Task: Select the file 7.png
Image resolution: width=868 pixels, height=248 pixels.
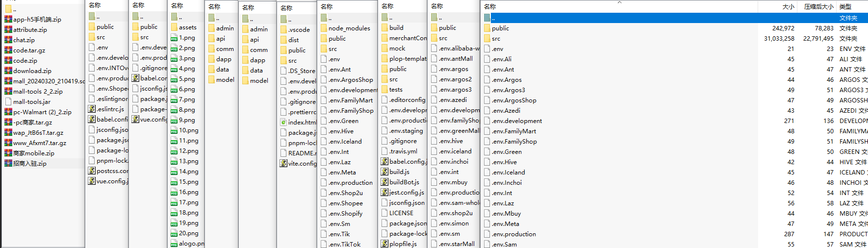Action: tap(187, 99)
